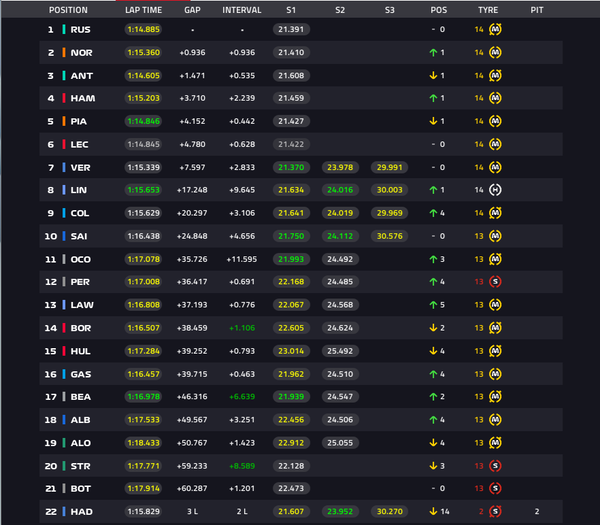Screen dimensions: 600x525
Task: Click the S2 column header
Action: [x=340, y=10]
